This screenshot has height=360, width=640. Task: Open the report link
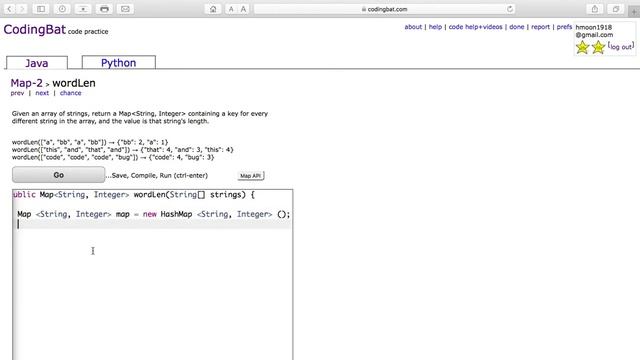(540, 27)
